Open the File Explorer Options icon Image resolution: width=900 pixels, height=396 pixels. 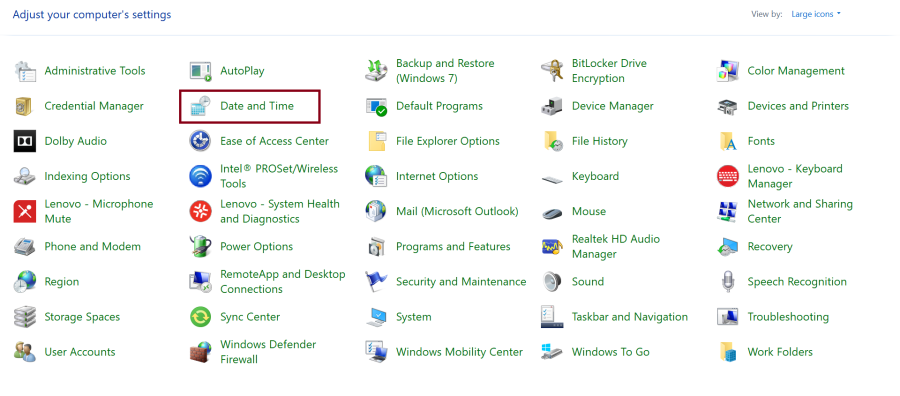click(377, 141)
